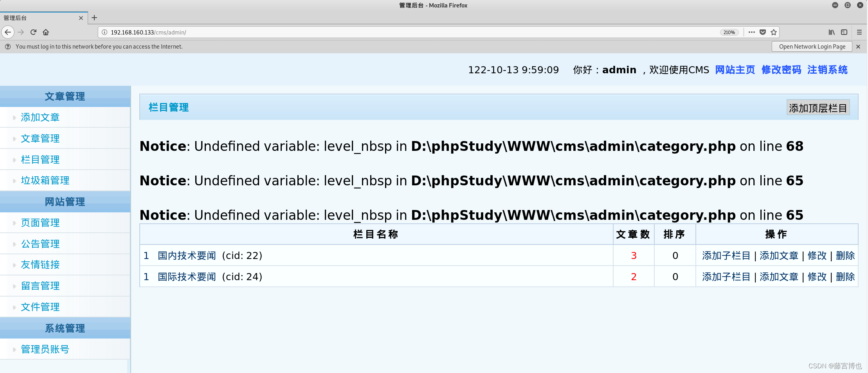This screenshot has width=868, height=373.
Task: Open Firefox Library icon
Action: coord(832,32)
